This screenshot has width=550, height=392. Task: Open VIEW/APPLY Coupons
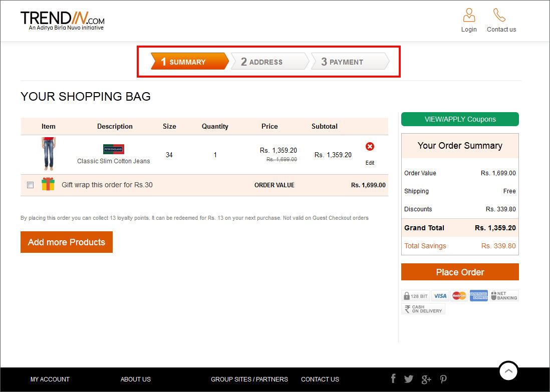460,119
